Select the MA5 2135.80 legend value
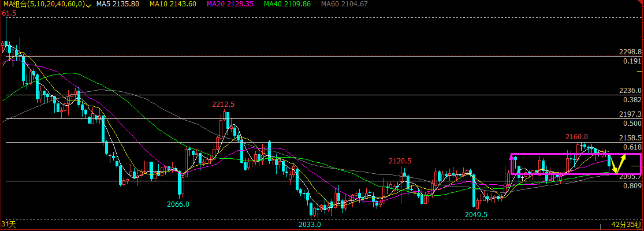This screenshot has width=644, height=231. click(117, 4)
